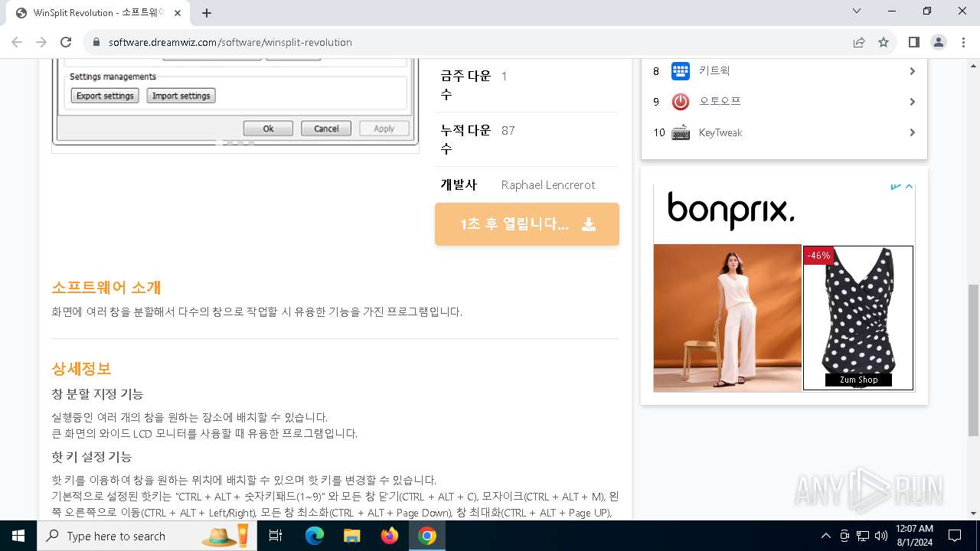Image resolution: width=980 pixels, height=551 pixels.
Task: Open Task View from the taskbar
Action: pyautogui.click(x=276, y=536)
